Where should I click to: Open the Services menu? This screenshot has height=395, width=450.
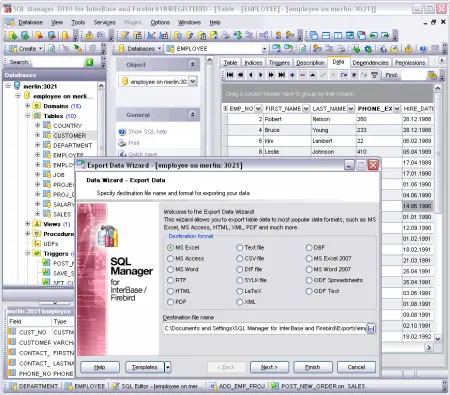coord(104,22)
